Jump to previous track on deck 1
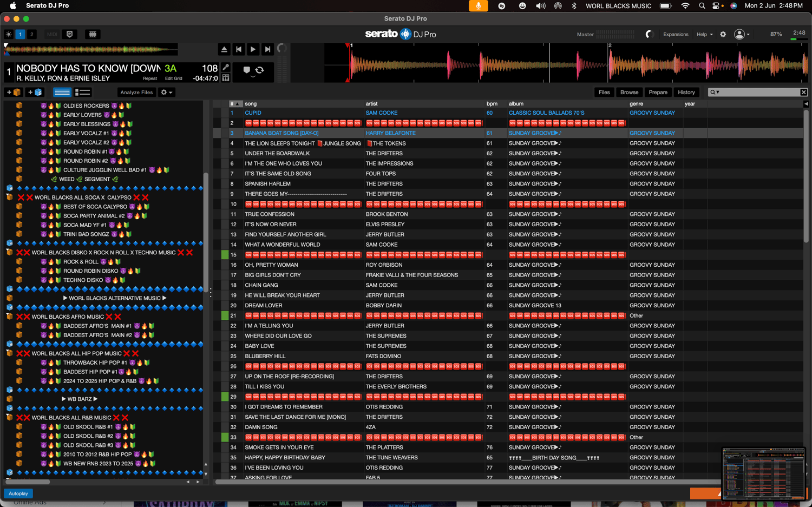This screenshot has width=812, height=507. click(x=239, y=49)
